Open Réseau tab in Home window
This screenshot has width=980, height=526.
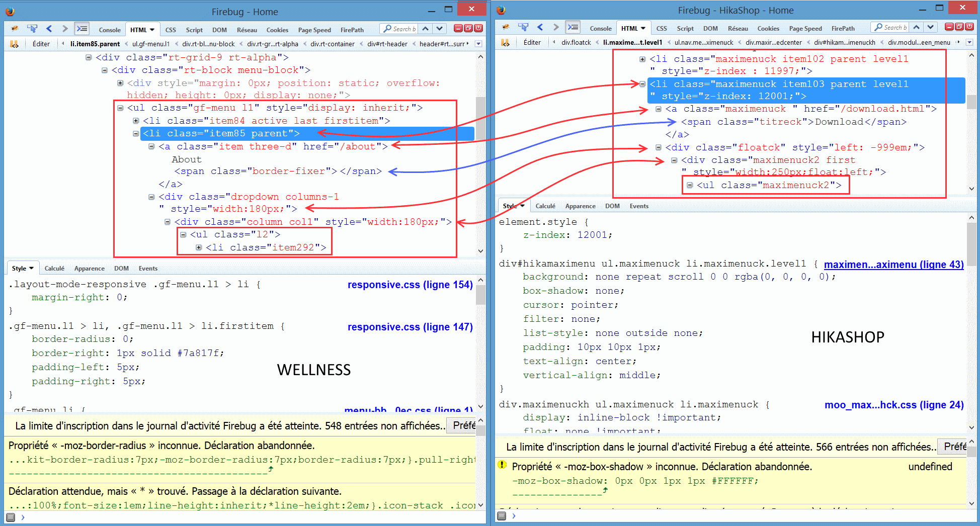[x=247, y=30]
